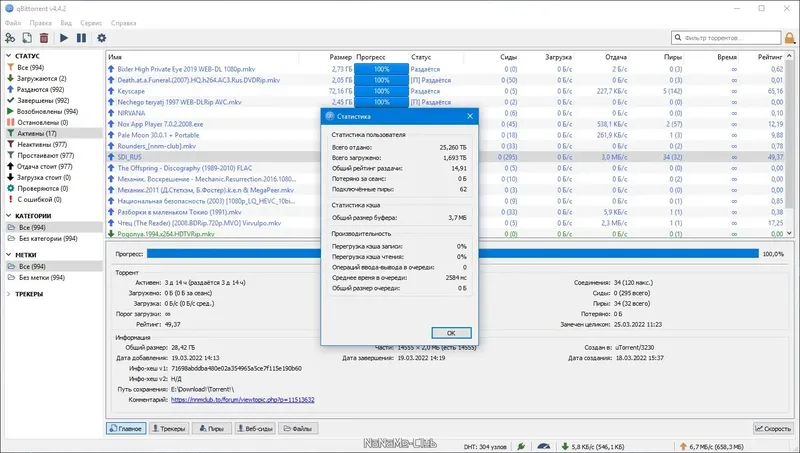Sort torrents by the Прогресс column header
Viewport: 800px width, 453px height.
[x=371, y=57]
